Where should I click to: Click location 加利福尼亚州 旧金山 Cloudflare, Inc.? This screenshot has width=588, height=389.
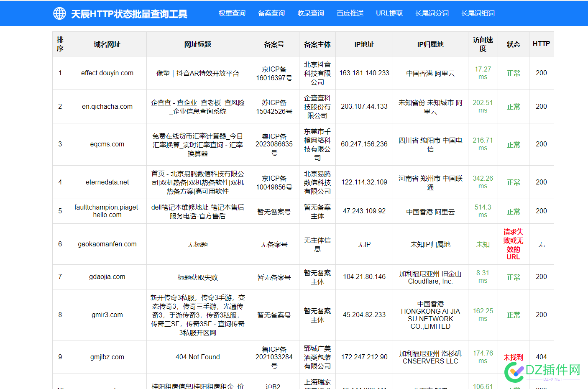click(x=430, y=277)
